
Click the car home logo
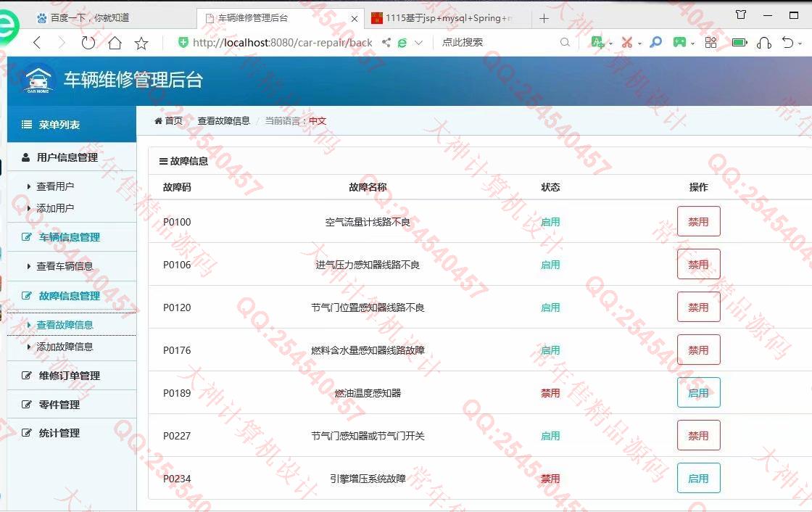(38, 80)
